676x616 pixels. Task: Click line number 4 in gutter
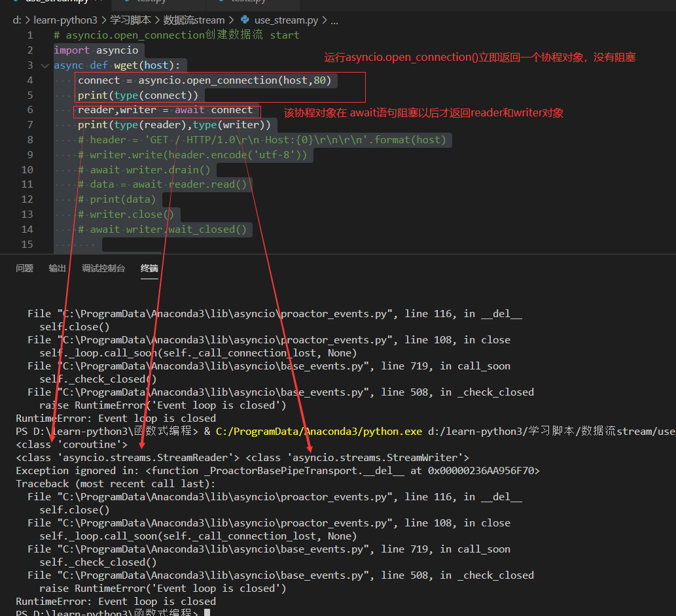tap(29, 80)
